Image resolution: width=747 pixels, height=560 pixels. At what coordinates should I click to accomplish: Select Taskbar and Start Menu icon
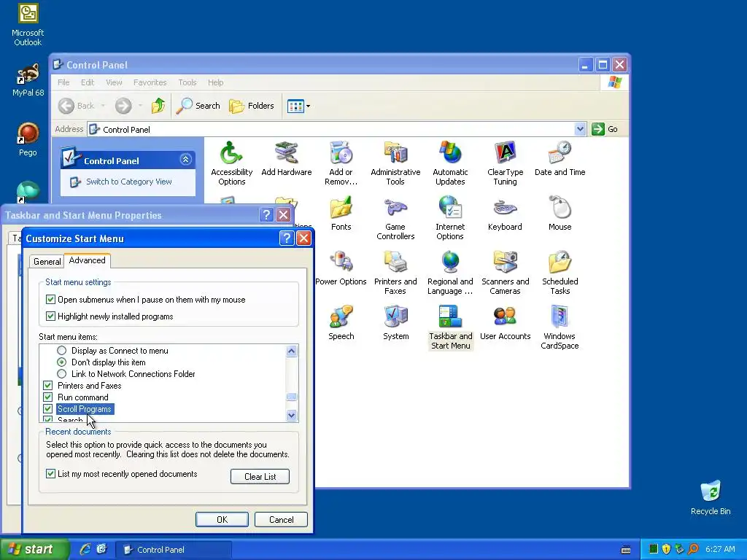(x=451, y=327)
